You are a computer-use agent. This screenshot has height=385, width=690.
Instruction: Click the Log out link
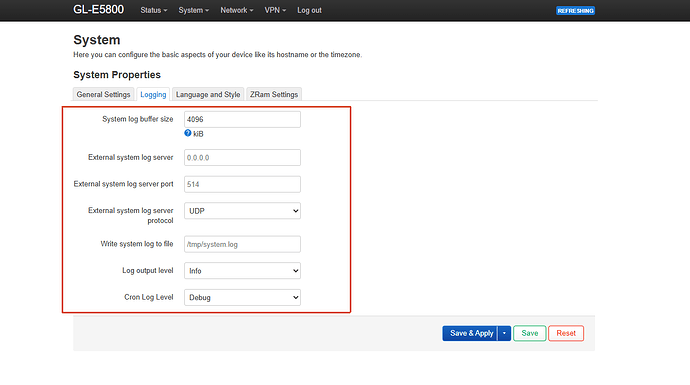click(309, 10)
